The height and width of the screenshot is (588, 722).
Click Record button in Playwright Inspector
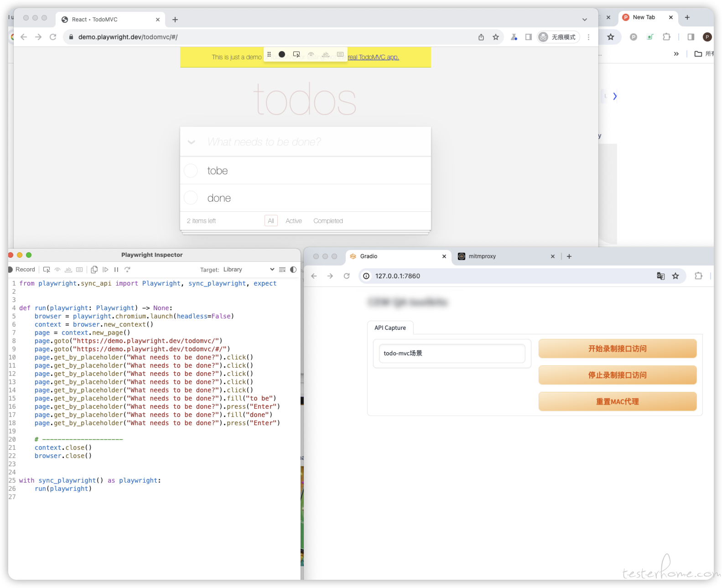[x=21, y=270]
